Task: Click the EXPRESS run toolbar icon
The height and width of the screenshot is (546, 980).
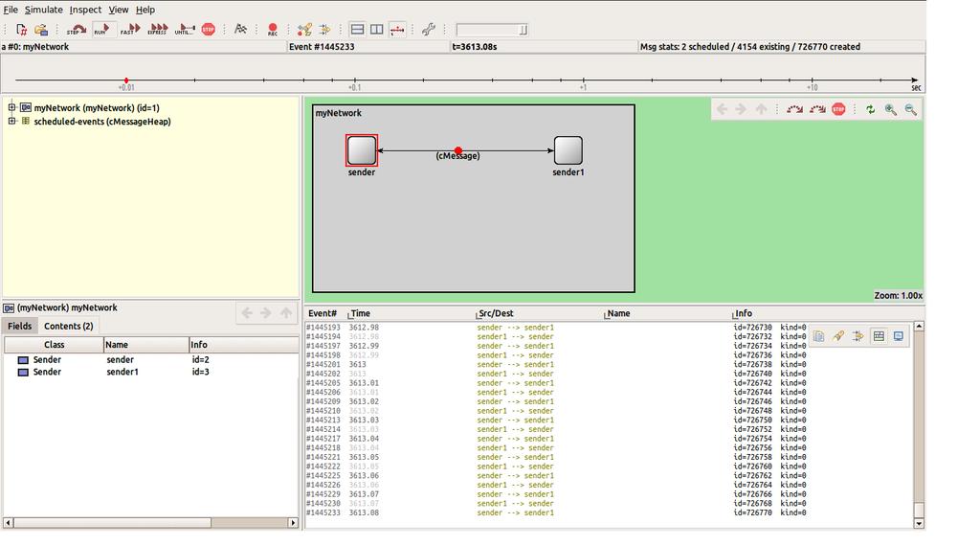Action: 158,30
